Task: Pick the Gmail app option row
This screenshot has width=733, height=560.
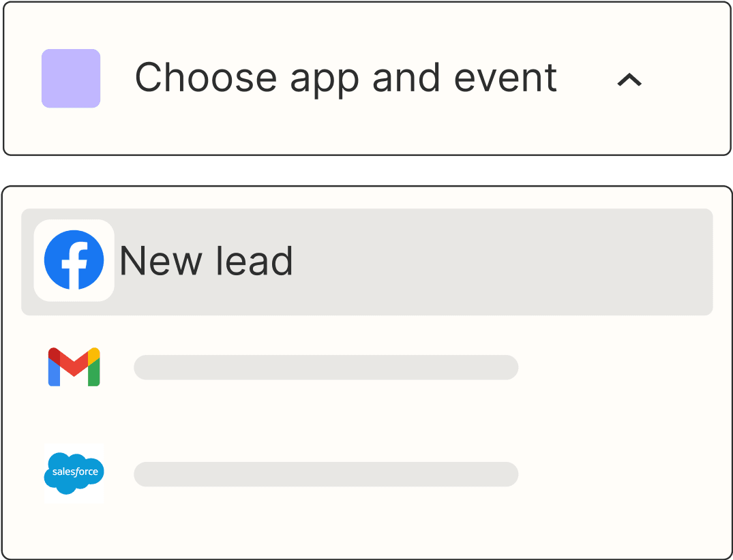Action: click(x=367, y=368)
